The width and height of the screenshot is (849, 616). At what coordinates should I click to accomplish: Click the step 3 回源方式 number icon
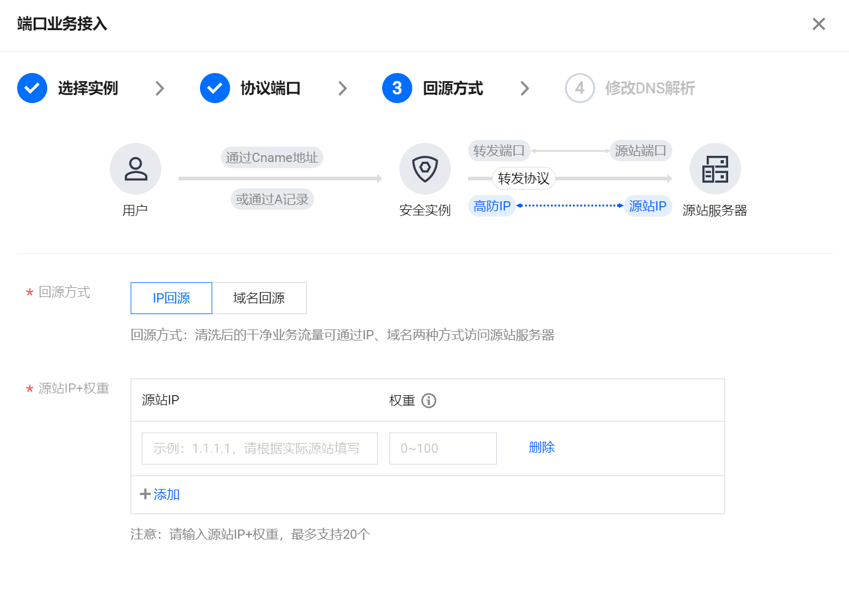point(397,88)
